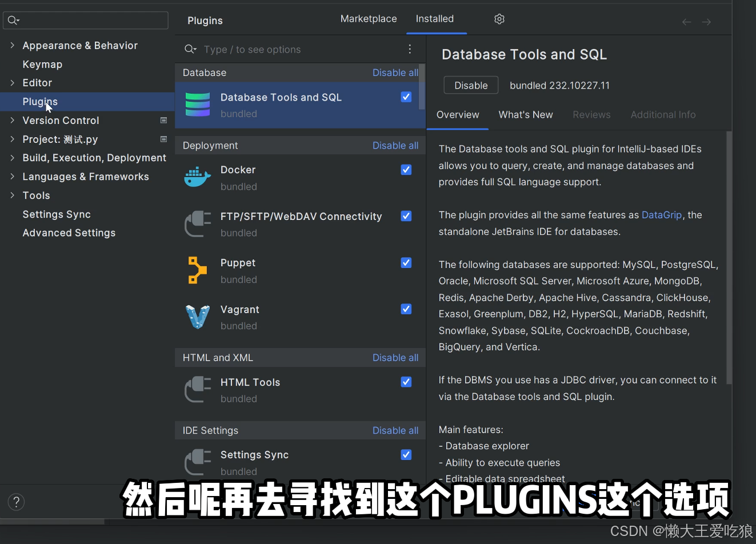Image resolution: width=756 pixels, height=544 pixels.
Task: Open the Overview tab
Action: pyautogui.click(x=458, y=115)
